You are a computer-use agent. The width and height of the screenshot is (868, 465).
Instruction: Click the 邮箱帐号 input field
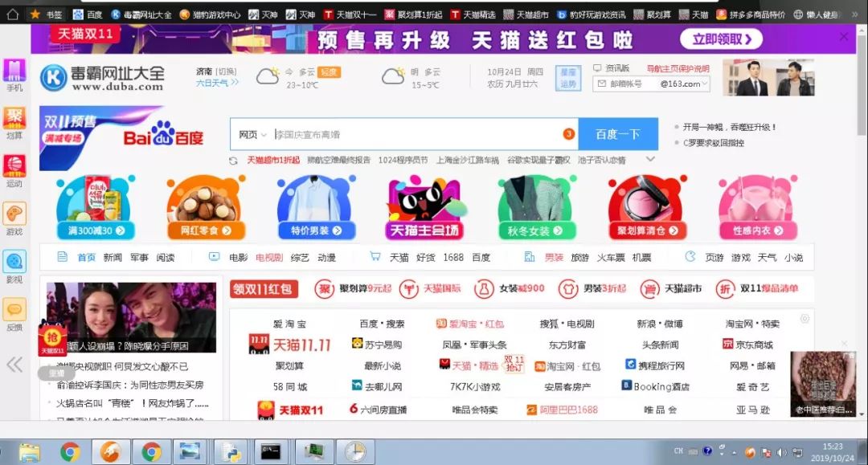click(625, 84)
